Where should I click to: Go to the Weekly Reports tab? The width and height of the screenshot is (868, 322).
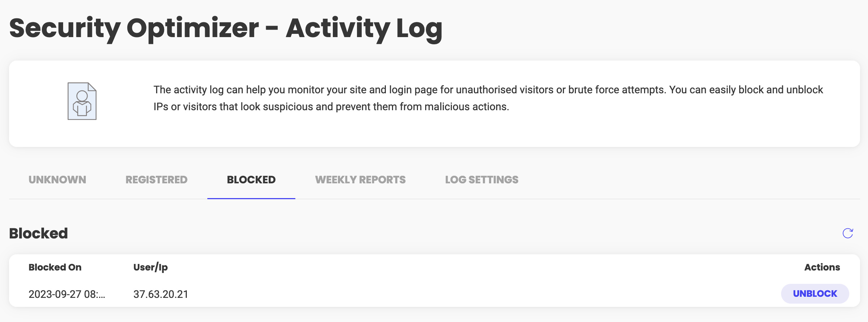[360, 180]
